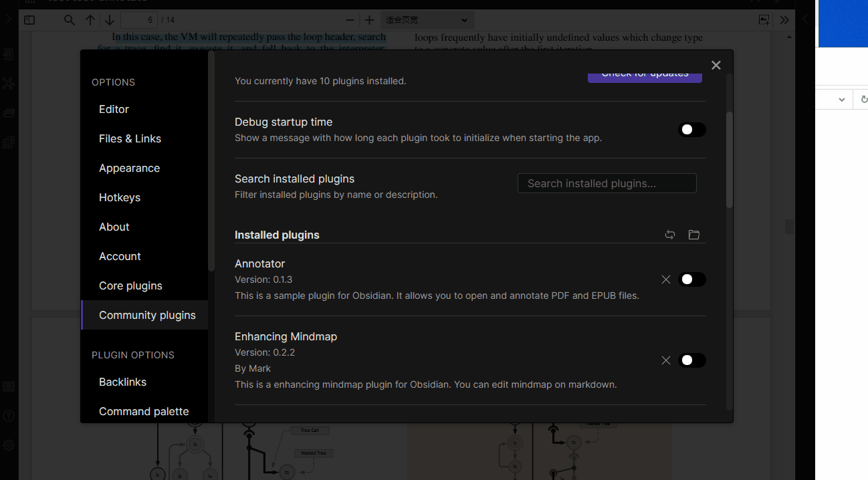Enable the Annotator plugin toggle
This screenshot has height=480, width=868.
click(692, 279)
